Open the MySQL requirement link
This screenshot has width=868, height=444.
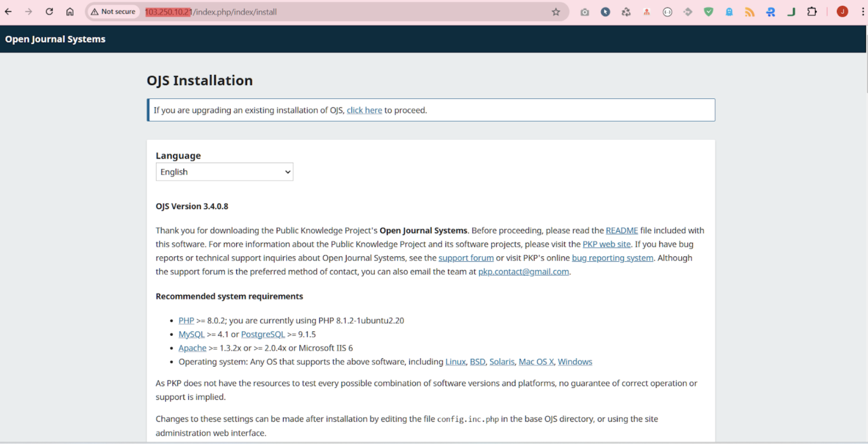(191, 335)
